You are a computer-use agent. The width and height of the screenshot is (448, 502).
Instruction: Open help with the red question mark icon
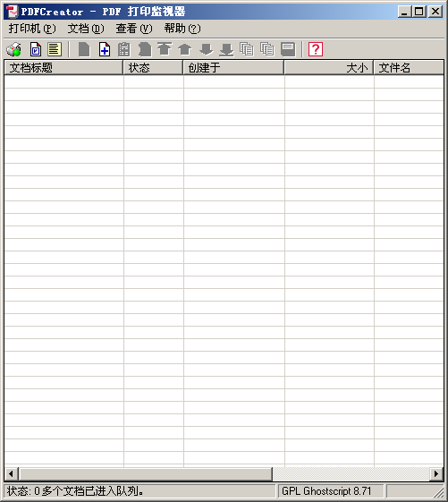tap(316, 49)
